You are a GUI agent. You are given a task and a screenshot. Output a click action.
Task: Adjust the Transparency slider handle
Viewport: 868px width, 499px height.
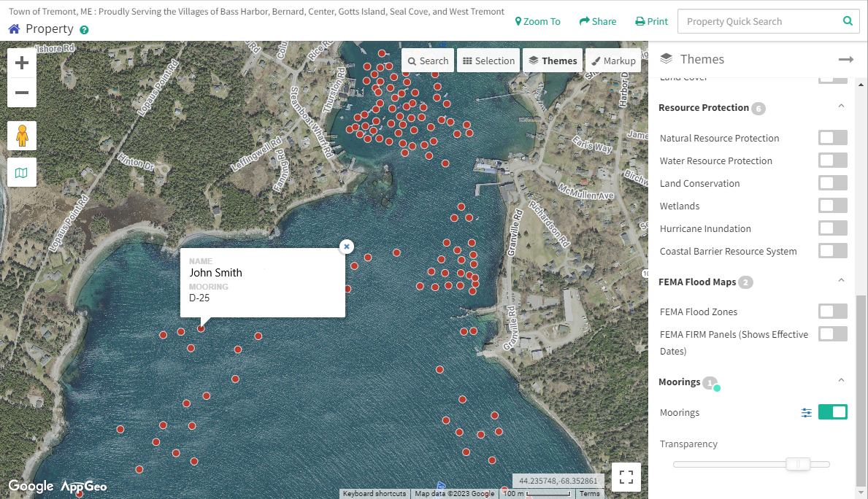click(x=798, y=464)
